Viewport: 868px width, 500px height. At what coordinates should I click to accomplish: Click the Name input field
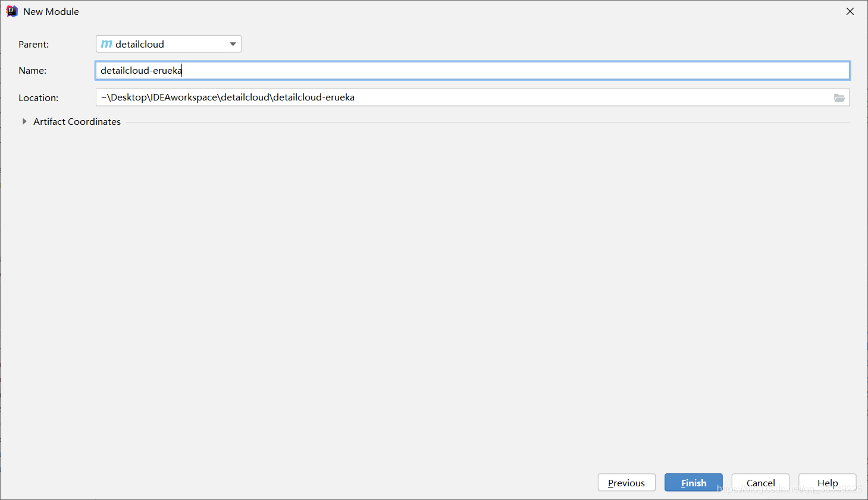click(472, 71)
